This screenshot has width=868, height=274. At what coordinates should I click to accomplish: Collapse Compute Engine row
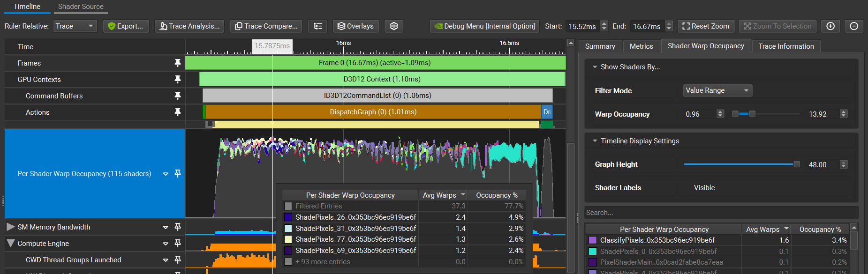coord(11,244)
